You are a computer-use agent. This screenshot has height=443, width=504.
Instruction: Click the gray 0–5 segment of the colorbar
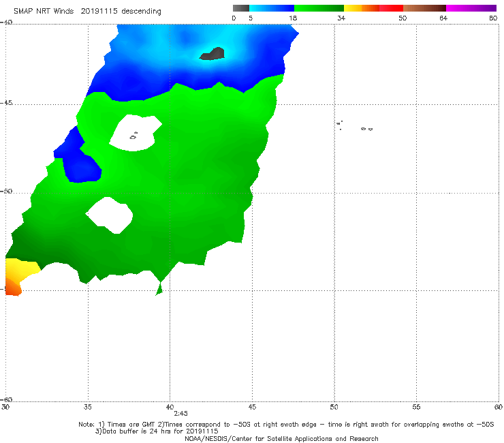click(241, 8)
